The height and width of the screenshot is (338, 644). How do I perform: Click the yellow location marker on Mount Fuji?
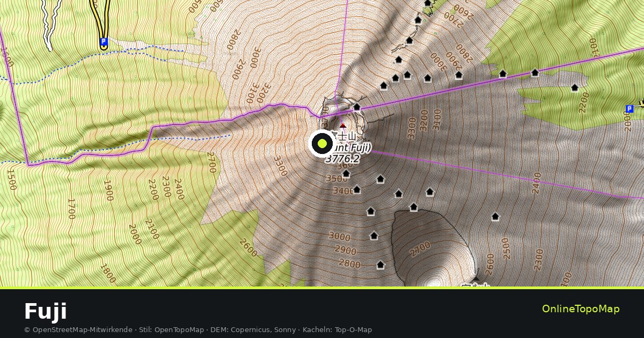[x=322, y=143]
